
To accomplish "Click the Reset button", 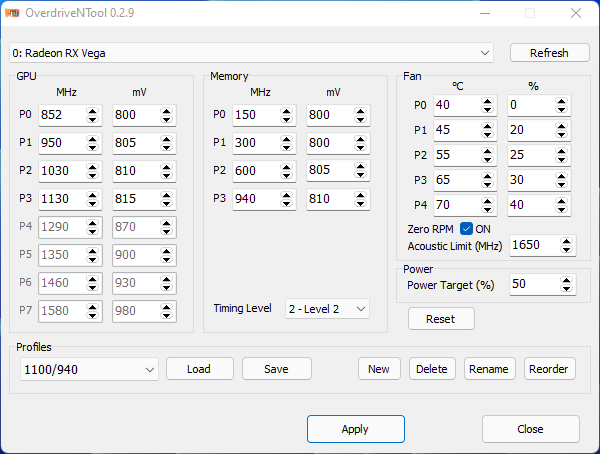I will [441, 319].
